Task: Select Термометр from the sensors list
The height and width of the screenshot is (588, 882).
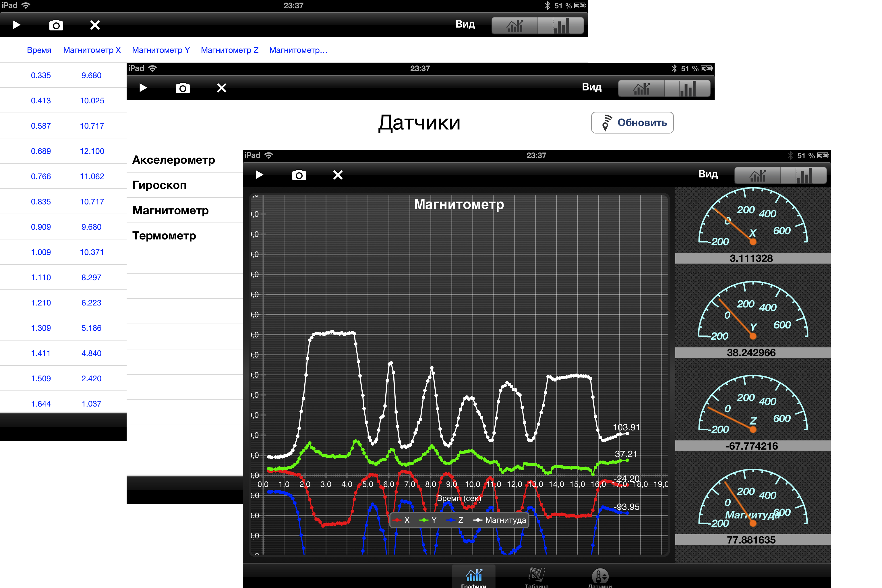Action: [x=164, y=236]
